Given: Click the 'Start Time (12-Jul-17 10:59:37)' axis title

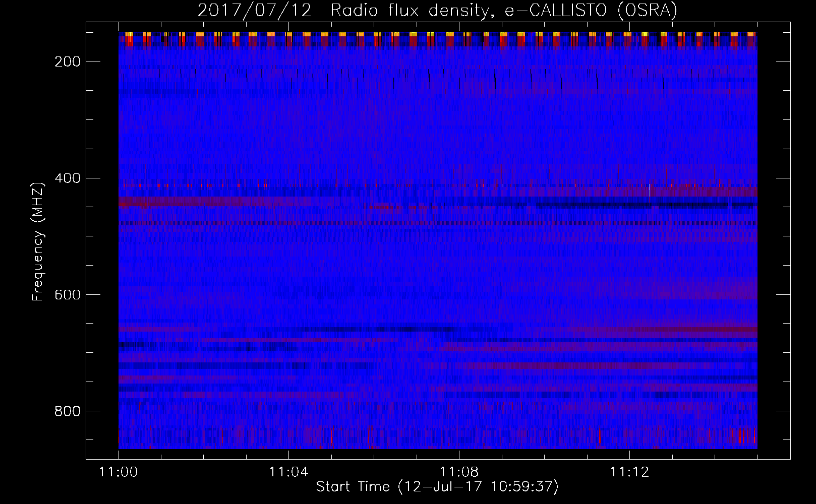Looking at the screenshot, I should [437, 487].
